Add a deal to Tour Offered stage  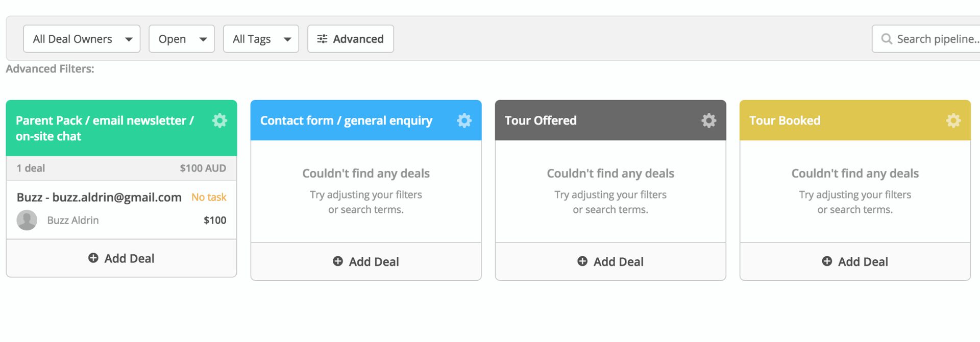610,261
